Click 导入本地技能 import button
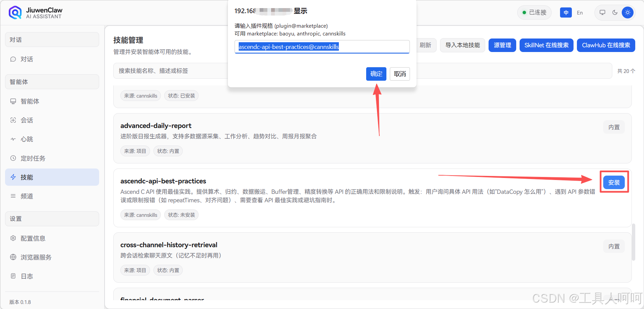The width and height of the screenshot is (644, 309). click(463, 45)
